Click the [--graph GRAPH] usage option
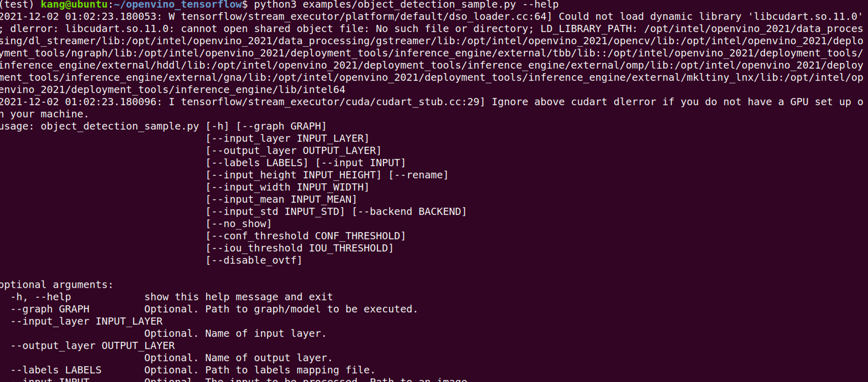Screen dimensions: 868x382 pos(281,126)
